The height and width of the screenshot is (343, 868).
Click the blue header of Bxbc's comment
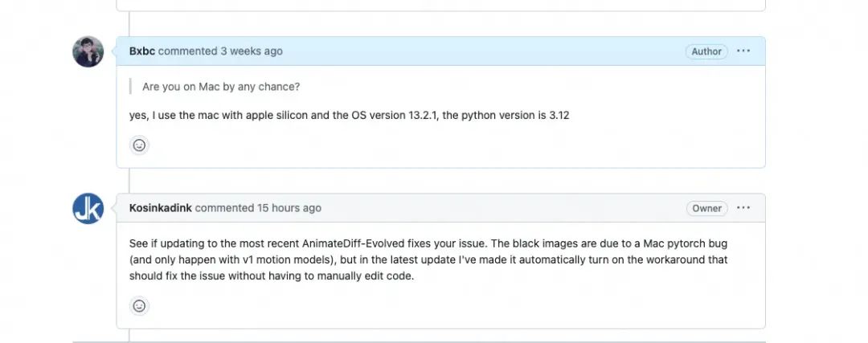pyautogui.click(x=482, y=51)
